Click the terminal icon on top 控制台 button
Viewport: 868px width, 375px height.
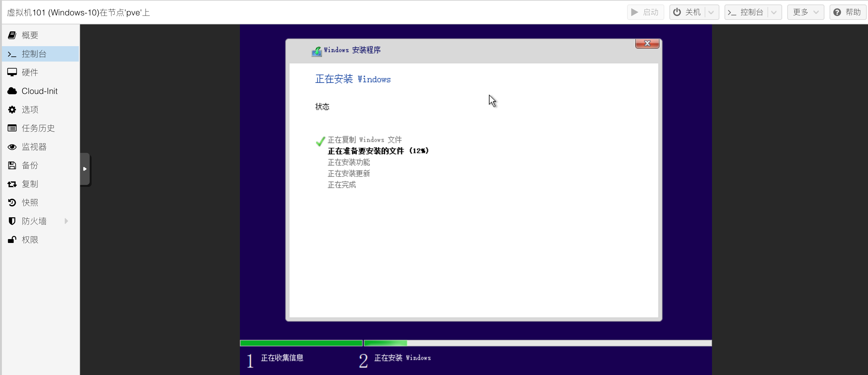(732, 13)
